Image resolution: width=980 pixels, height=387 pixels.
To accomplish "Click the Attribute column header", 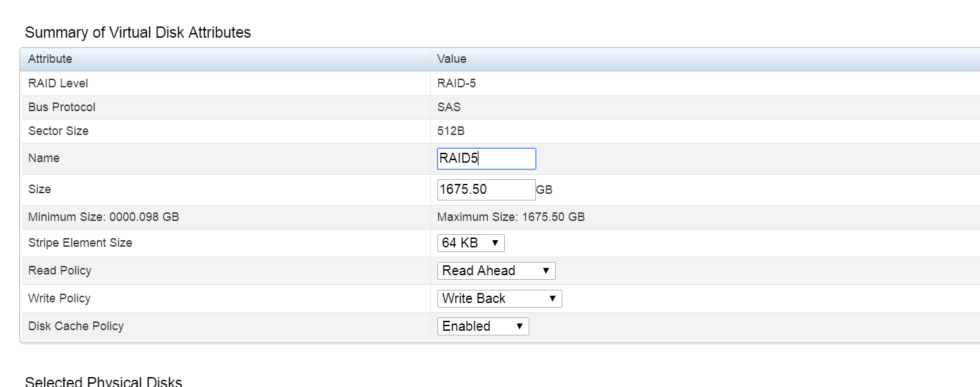I will point(50,59).
